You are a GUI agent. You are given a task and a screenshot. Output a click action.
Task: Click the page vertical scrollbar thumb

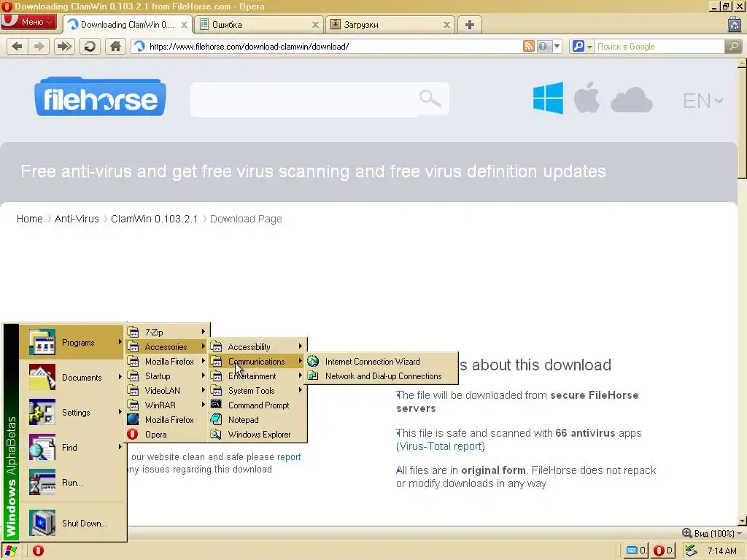pyautogui.click(x=742, y=122)
